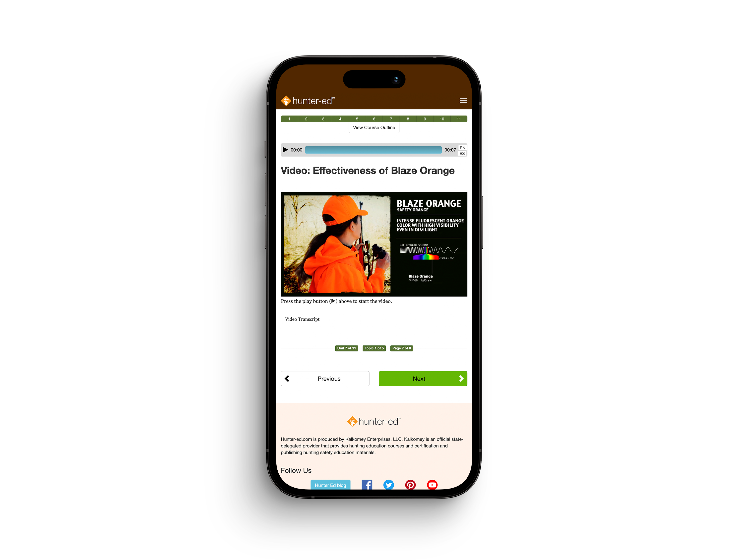The image size is (747, 560).
Task: Click the footer hunter-ed logo icon
Action: click(351, 421)
